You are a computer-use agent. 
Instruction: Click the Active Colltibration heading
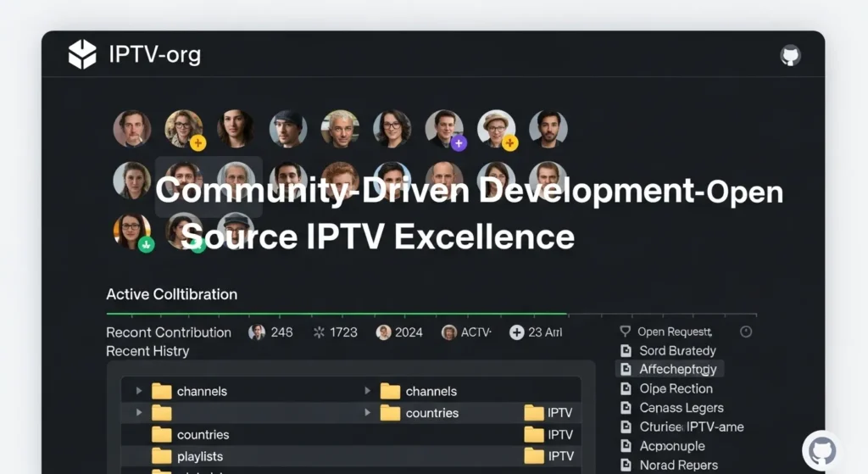tap(171, 294)
